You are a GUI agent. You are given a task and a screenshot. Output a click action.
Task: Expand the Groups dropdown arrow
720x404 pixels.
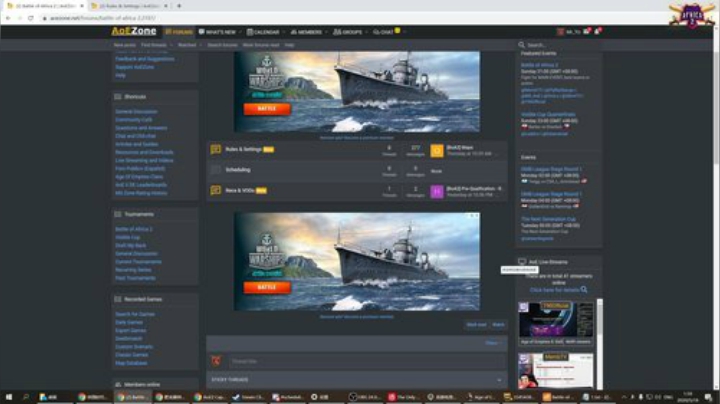tap(366, 32)
